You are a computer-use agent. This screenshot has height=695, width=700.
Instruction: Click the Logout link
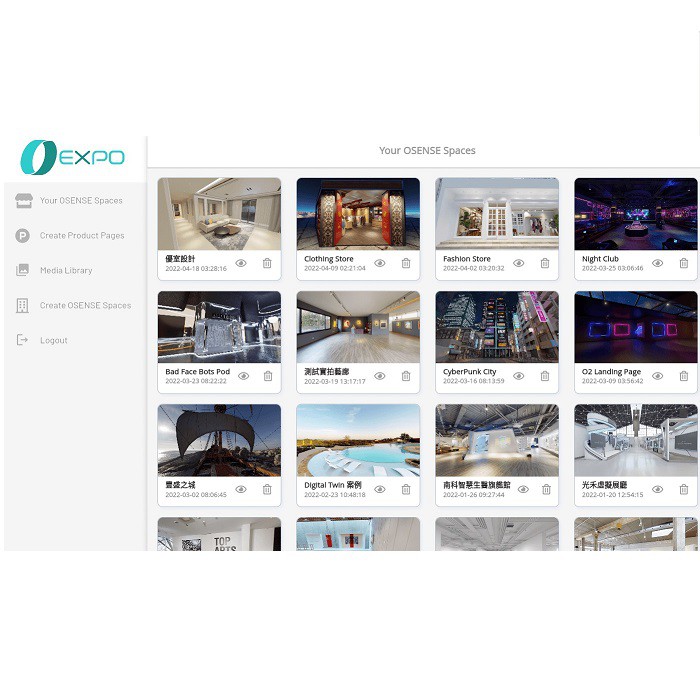[54, 341]
